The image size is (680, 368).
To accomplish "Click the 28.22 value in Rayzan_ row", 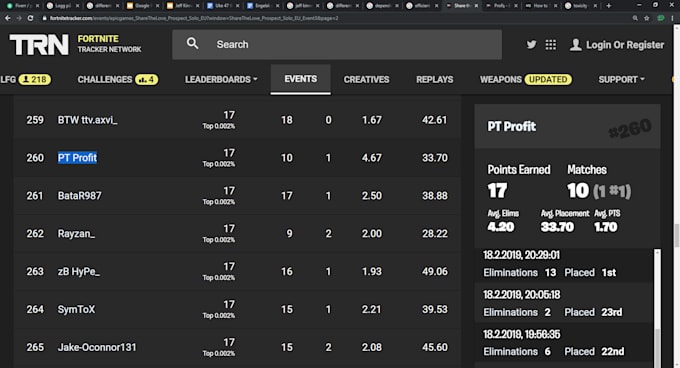I will [x=435, y=234].
